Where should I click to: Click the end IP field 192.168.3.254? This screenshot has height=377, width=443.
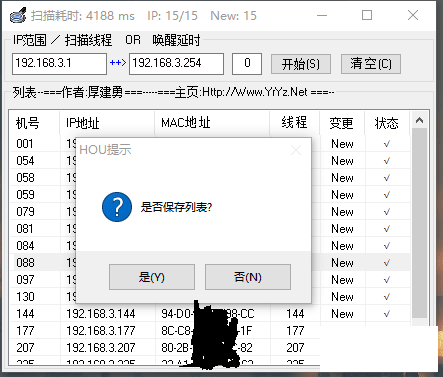pyautogui.click(x=176, y=64)
